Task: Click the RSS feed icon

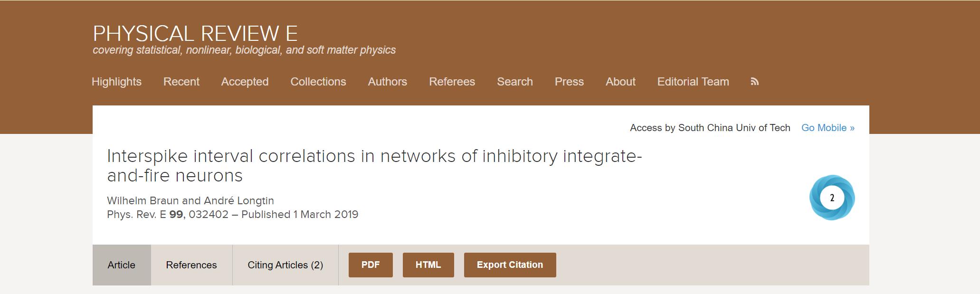Action: coord(754,82)
